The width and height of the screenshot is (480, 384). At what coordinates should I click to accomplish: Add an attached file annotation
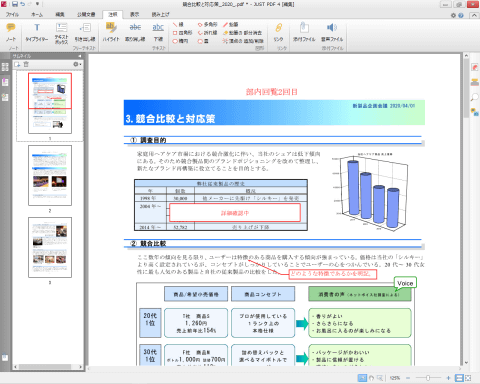304,32
